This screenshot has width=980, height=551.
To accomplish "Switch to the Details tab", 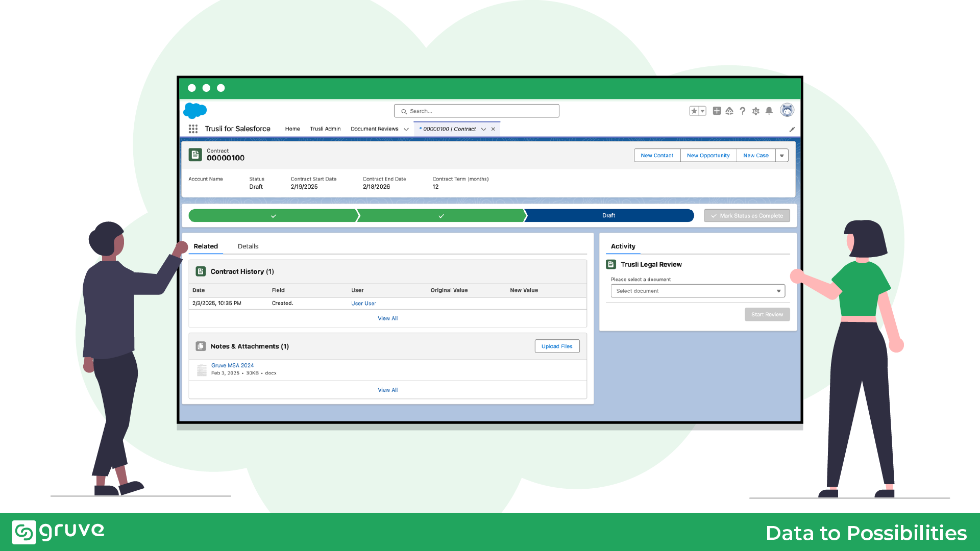I will (248, 246).
